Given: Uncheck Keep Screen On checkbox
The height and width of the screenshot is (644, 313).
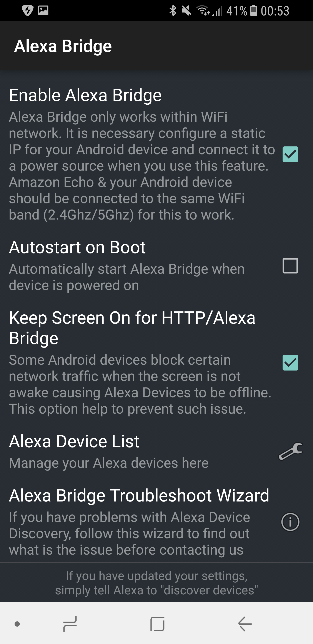Looking at the screenshot, I should pyautogui.click(x=290, y=362).
